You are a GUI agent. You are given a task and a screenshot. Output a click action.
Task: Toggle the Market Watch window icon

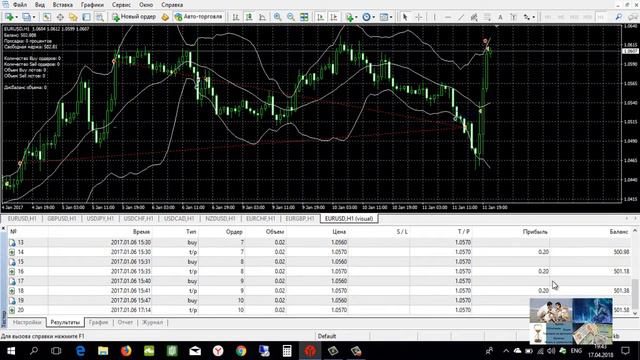(47, 17)
